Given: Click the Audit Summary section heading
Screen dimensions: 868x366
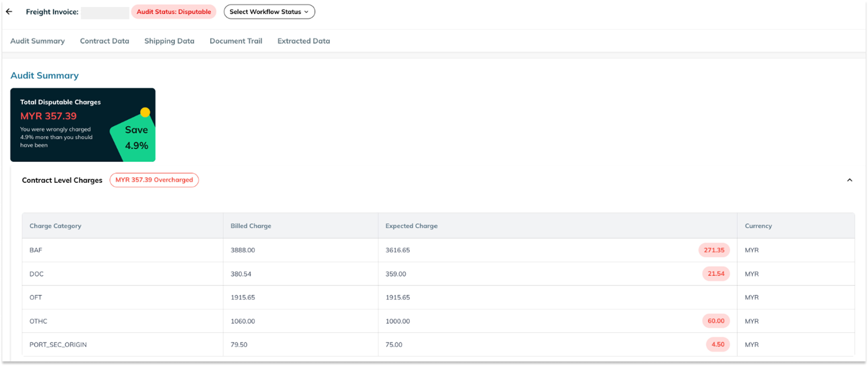Looking at the screenshot, I should [x=44, y=75].
